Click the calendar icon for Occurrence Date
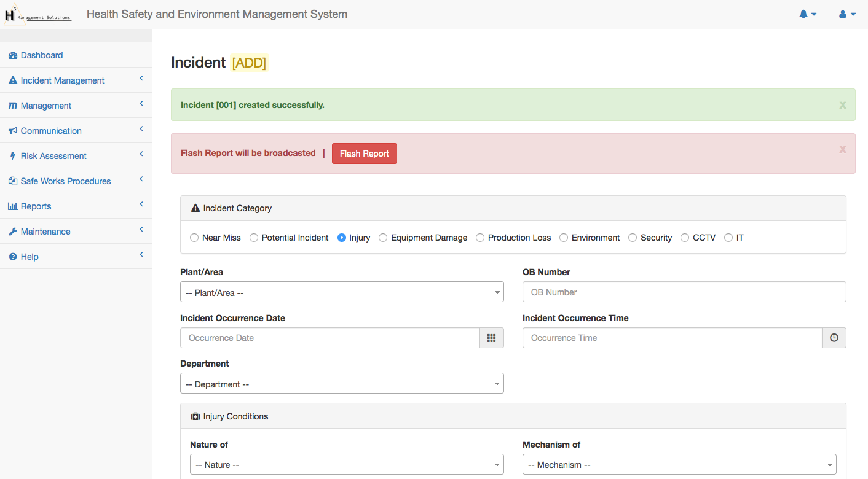The image size is (868, 479). (491, 338)
